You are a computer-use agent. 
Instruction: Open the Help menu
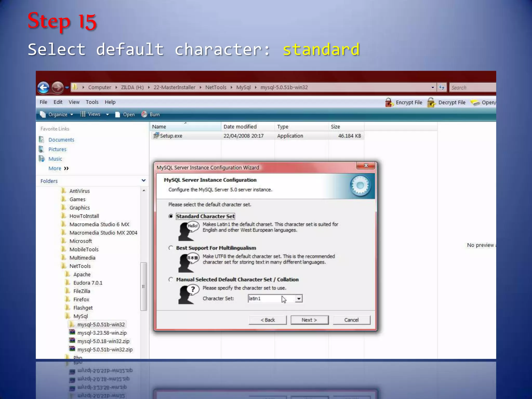(x=110, y=102)
